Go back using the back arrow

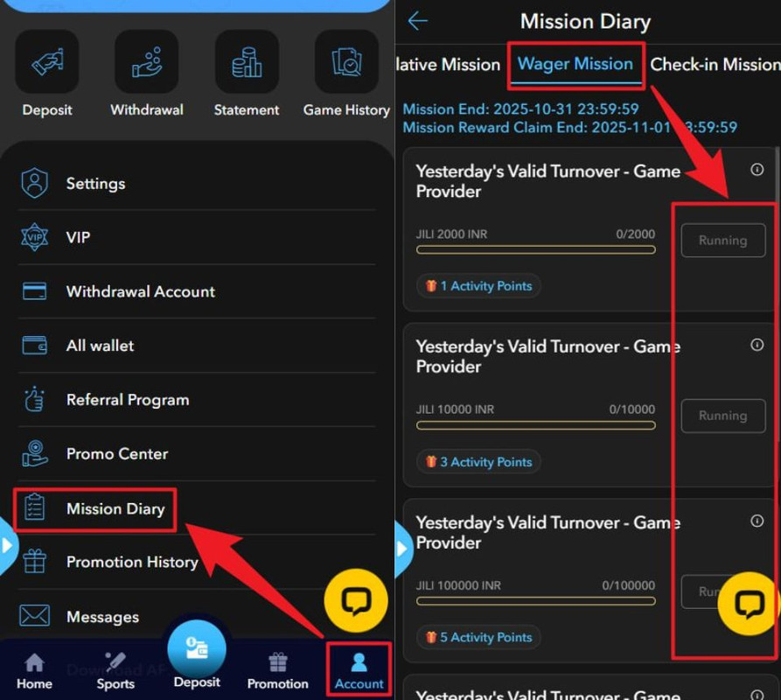pos(418,22)
